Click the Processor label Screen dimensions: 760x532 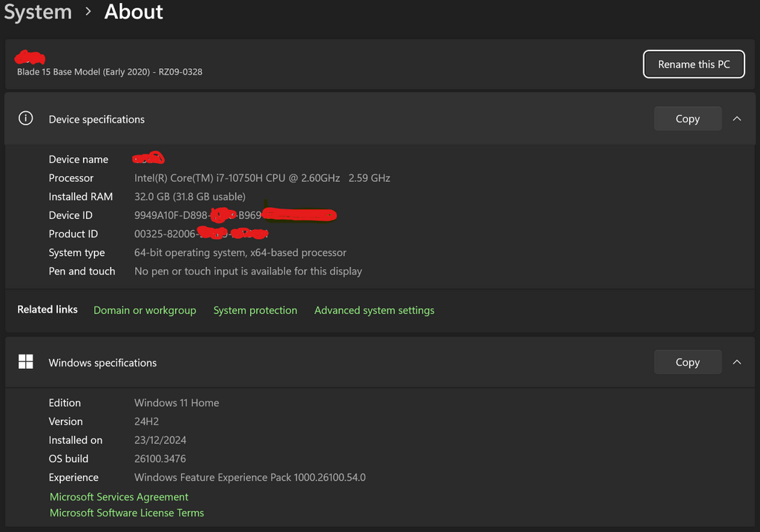pos(71,178)
